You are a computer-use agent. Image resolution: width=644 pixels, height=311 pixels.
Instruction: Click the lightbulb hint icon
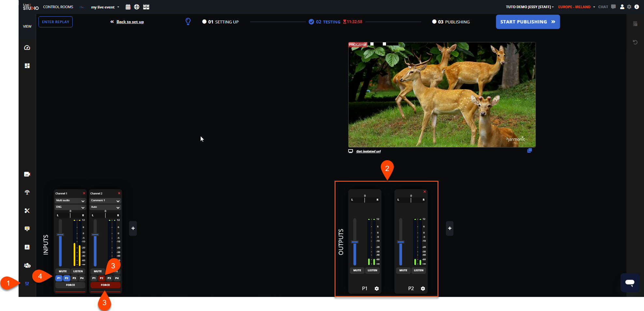pos(188,21)
